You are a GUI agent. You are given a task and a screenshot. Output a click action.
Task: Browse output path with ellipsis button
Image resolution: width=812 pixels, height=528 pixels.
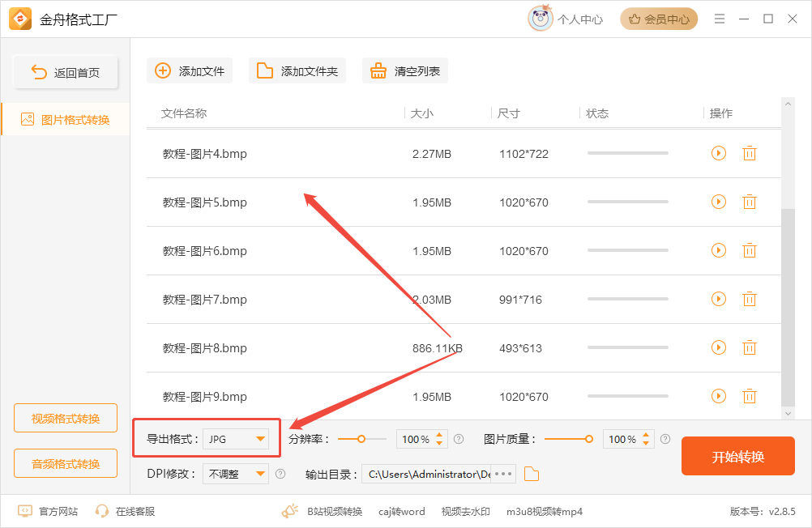[x=502, y=474]
